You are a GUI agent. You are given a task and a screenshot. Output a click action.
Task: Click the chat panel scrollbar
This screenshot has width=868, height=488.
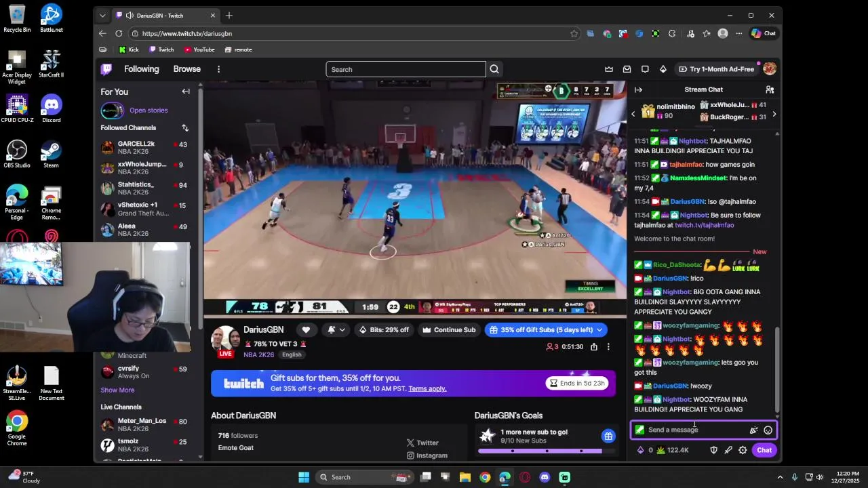[777, 369]
